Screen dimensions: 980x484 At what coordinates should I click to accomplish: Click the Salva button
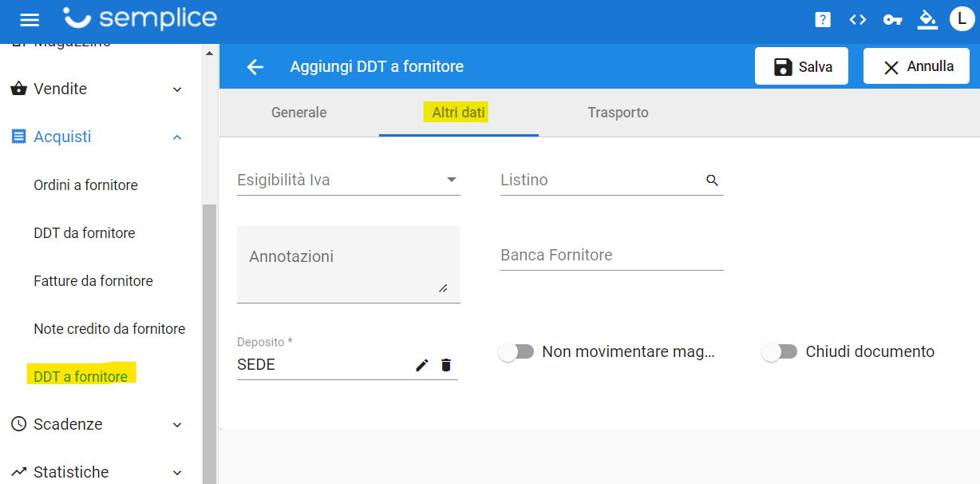tap(802, 66)
